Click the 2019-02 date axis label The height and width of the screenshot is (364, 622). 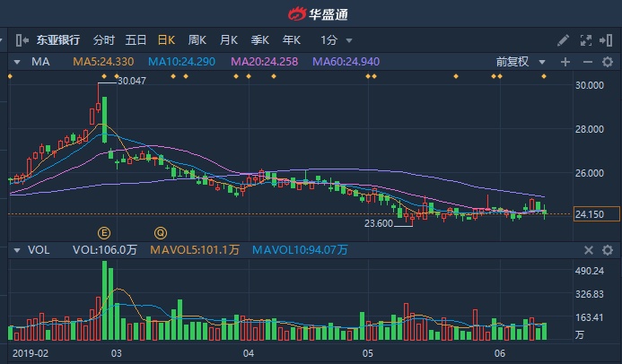click(31, 353)
